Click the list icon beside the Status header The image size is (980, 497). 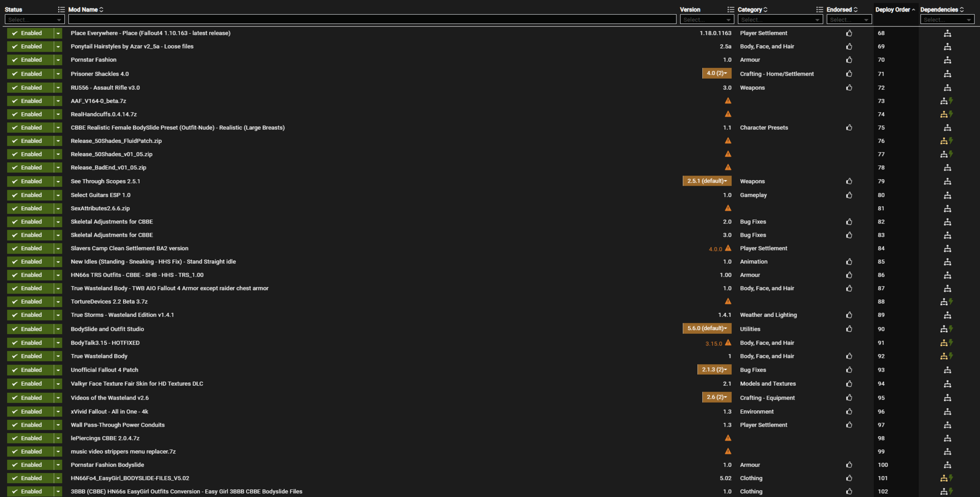click(61, 10)
